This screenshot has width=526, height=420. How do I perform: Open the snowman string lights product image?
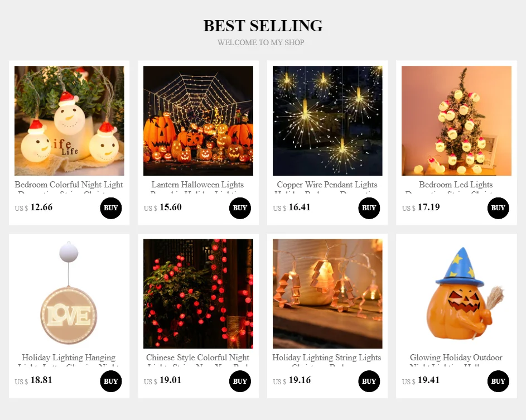[69, 121]
